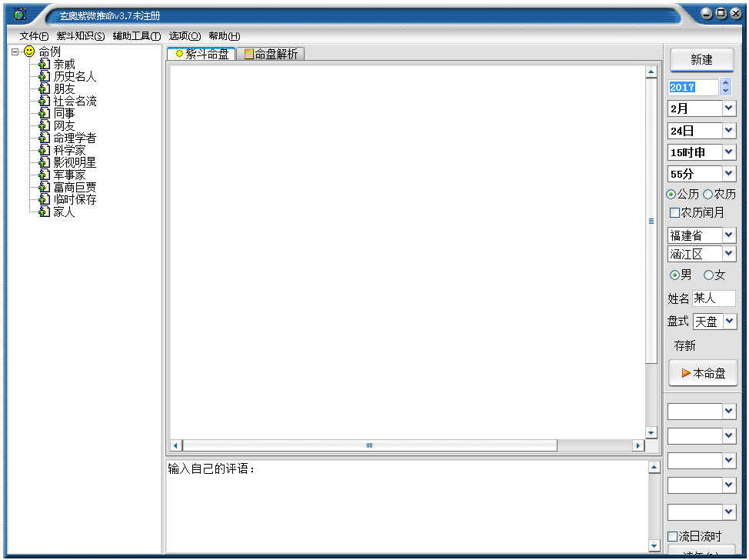Click the 存新 label button
Image resolution: width=749 pixels, height=560 pixels.
click(684, 345)
